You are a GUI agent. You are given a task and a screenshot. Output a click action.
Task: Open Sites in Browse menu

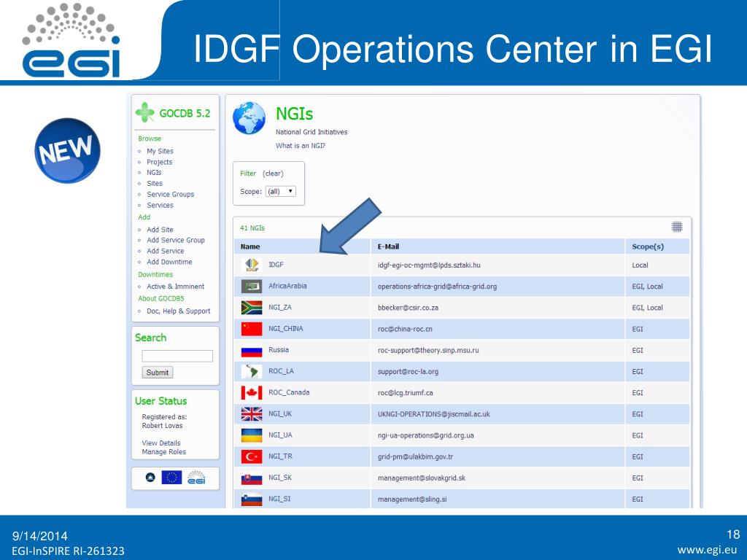coord(155,183)
